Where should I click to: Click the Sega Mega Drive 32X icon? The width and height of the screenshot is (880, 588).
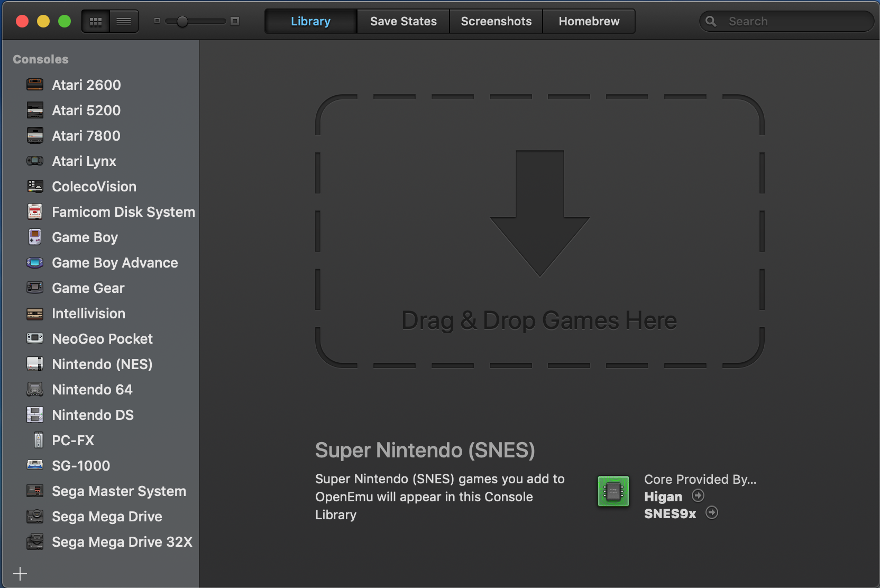point(35,541)
